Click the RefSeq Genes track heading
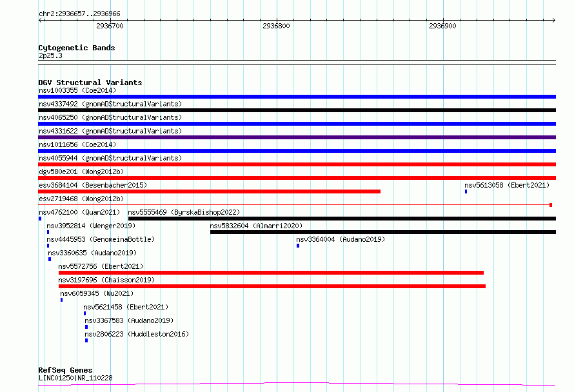574x392 pixels. click(65, 370)
